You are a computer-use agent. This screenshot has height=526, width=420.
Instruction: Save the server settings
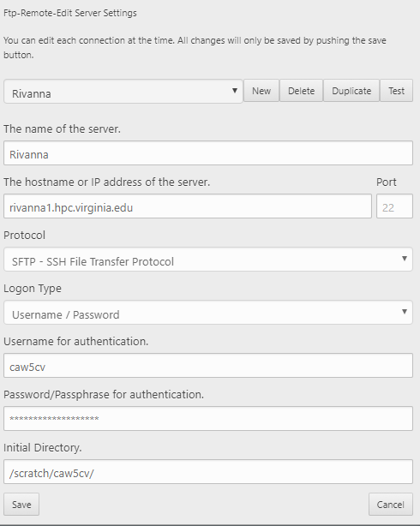pyautogui.click(x=21, y=505)
